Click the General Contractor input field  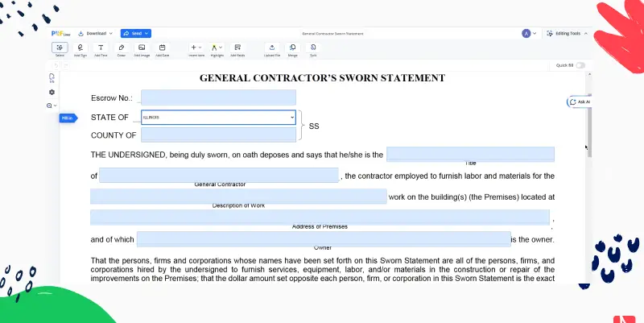click(219, 175)
